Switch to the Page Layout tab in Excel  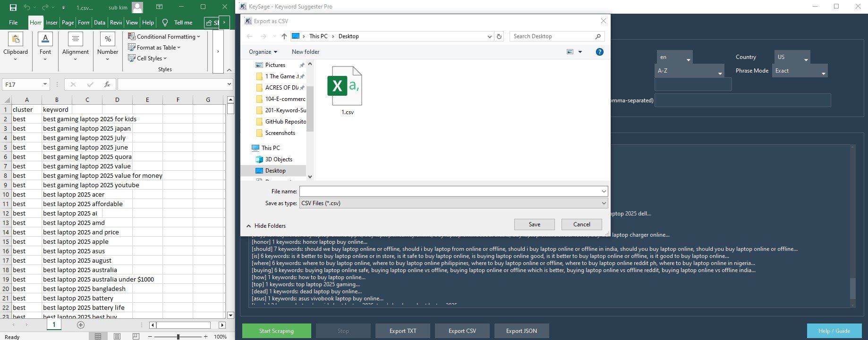coord(68,22)
